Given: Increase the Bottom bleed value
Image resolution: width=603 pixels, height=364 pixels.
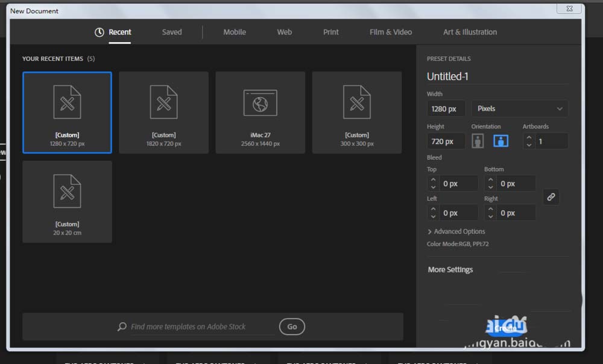Looking at the screenshot, I should pyautogui.click(x=491, y=180).
